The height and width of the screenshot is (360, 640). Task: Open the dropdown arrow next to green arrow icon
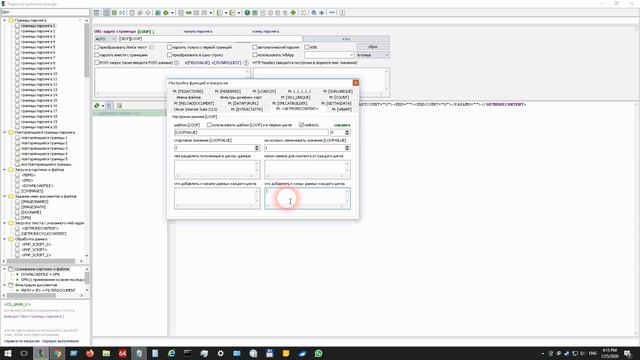point(172,13)
